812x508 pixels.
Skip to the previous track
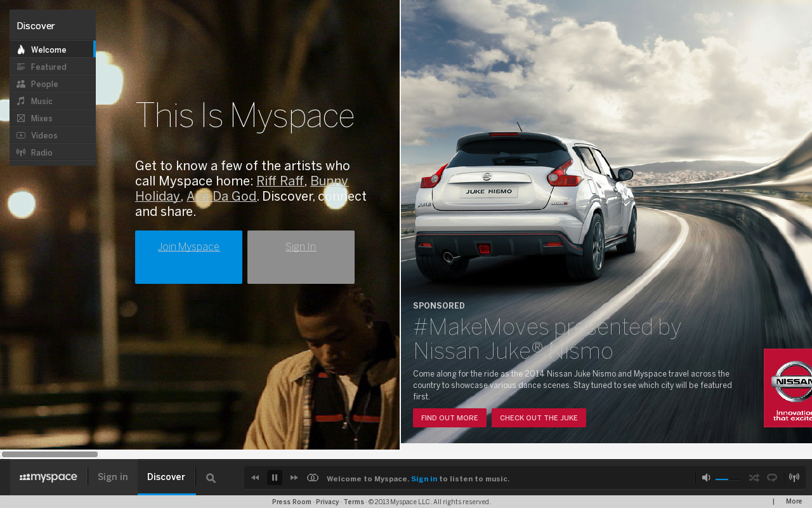coord(255,478)
